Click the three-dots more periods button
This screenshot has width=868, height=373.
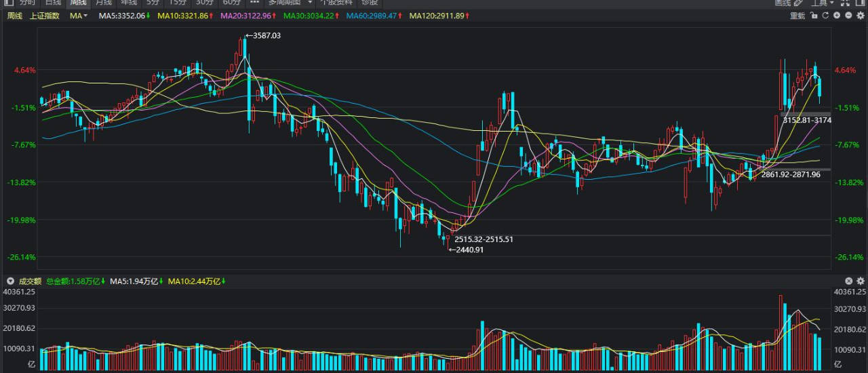click(254, 3)
